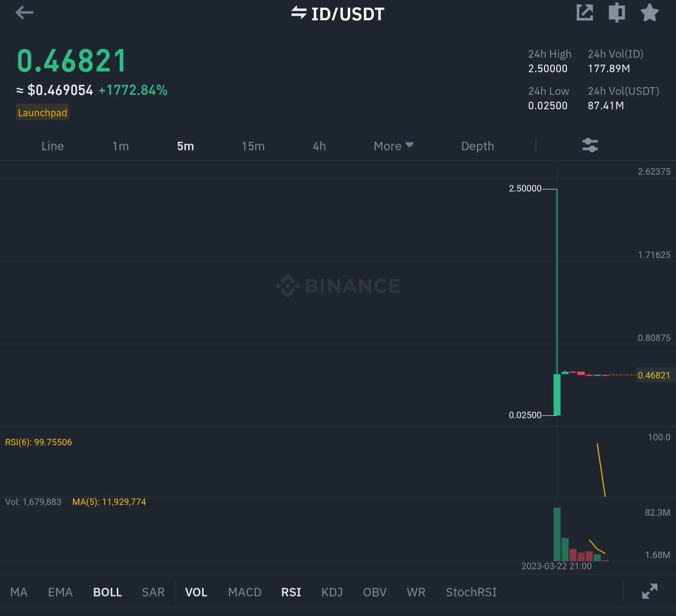Toggle the OBV sub-indicator
The image size is (676, 616).
point(375,592)
